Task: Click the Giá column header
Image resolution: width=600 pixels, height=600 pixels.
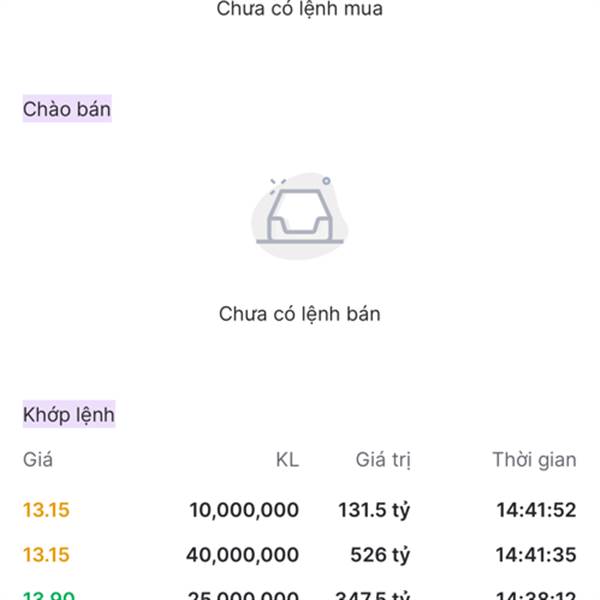Action: point(38,460)
